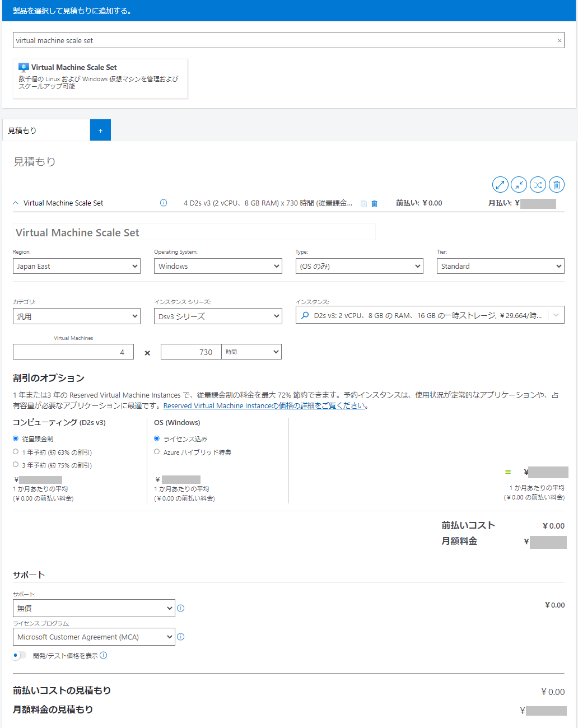Screen dimensions: 578x728
Task: Clear the search box with the x icon
Action: click(x=560, y=40)
